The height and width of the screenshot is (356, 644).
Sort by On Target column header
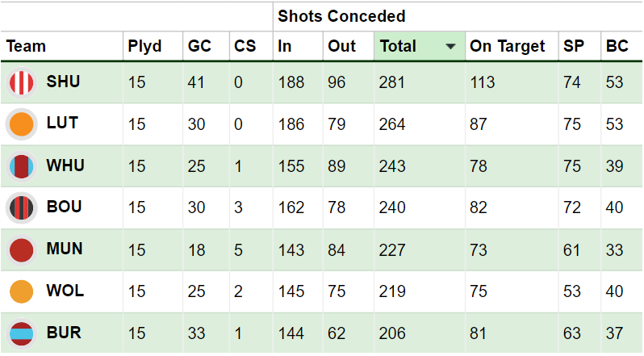tap(508, 47)
